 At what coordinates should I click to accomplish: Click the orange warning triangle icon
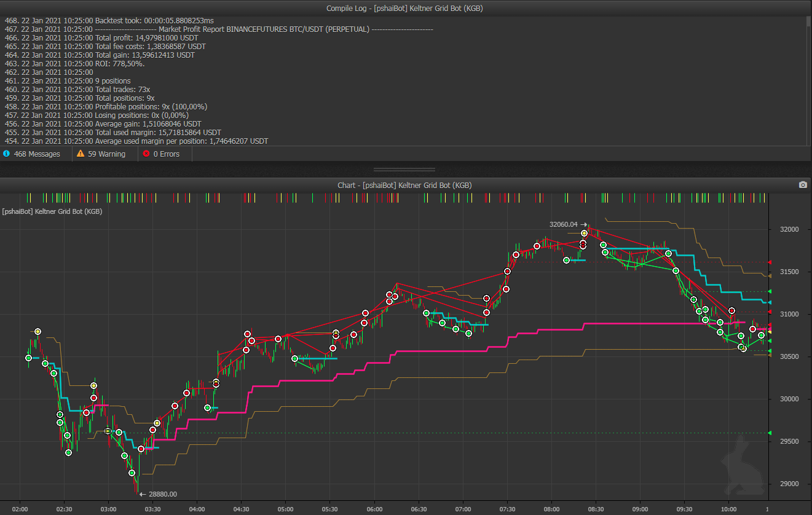click(x=81, y=154)
